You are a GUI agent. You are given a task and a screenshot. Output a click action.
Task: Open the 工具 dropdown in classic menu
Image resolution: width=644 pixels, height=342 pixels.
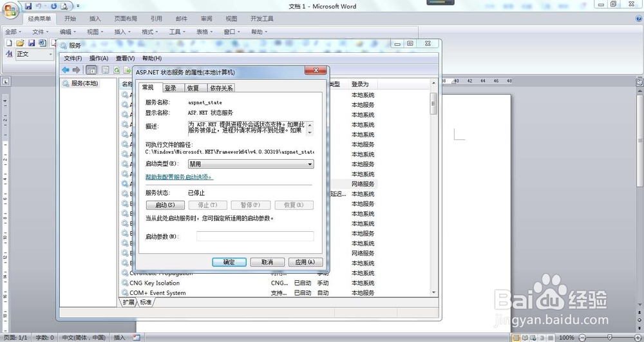coord(177,32)
